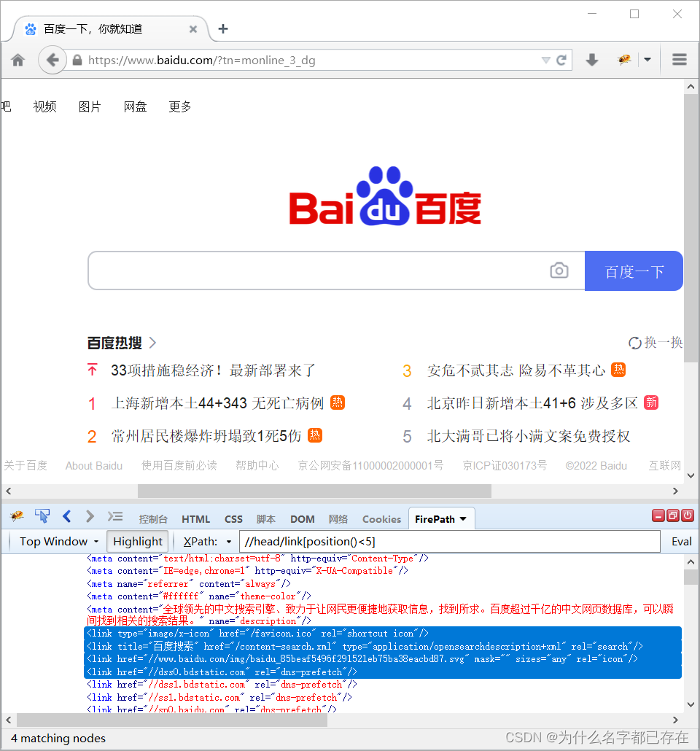Click the page vertical scrollbar thumb
Viewport: 700px width, 751px height.
(691, 228)
